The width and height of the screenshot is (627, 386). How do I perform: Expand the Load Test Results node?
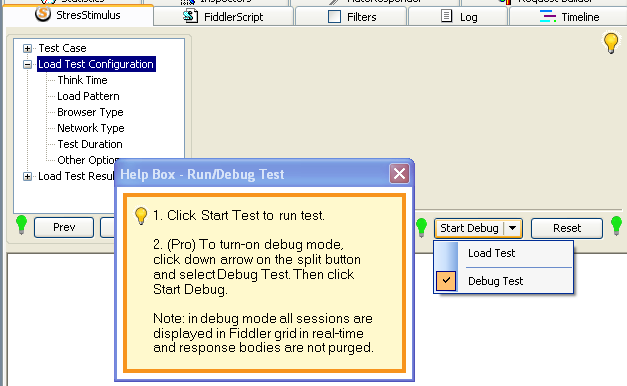tap(27, 176)
